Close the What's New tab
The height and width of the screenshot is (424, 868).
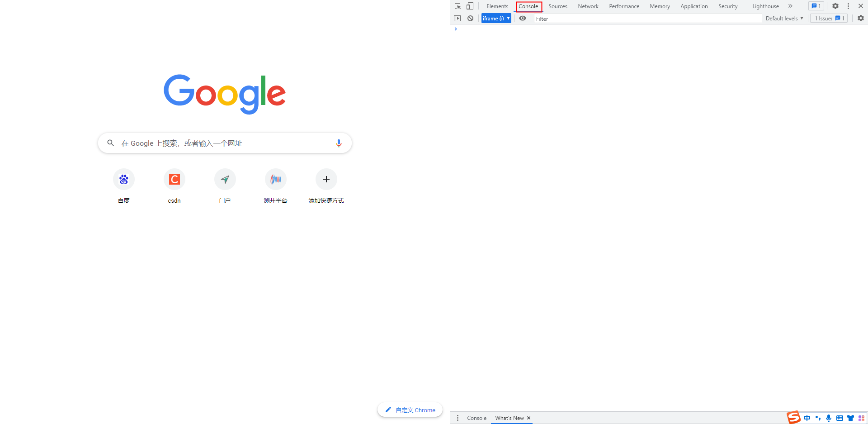(x=528, y=418)
